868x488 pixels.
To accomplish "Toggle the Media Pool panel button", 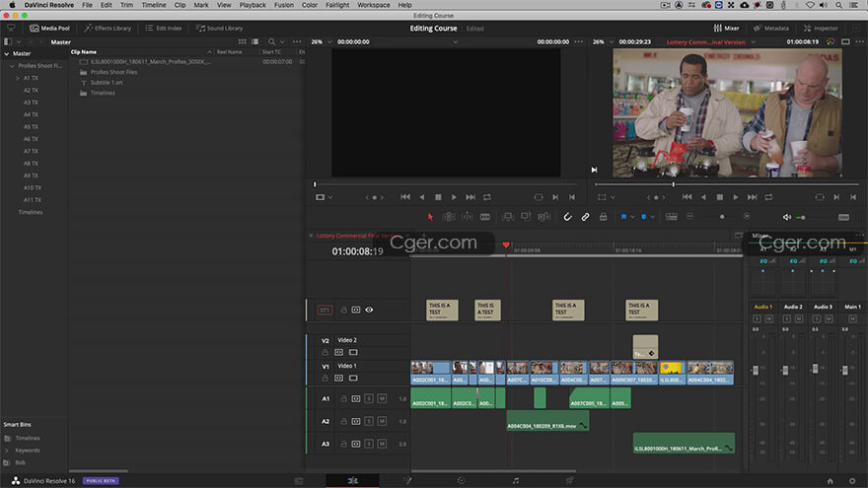I will (x=50, y=28).
